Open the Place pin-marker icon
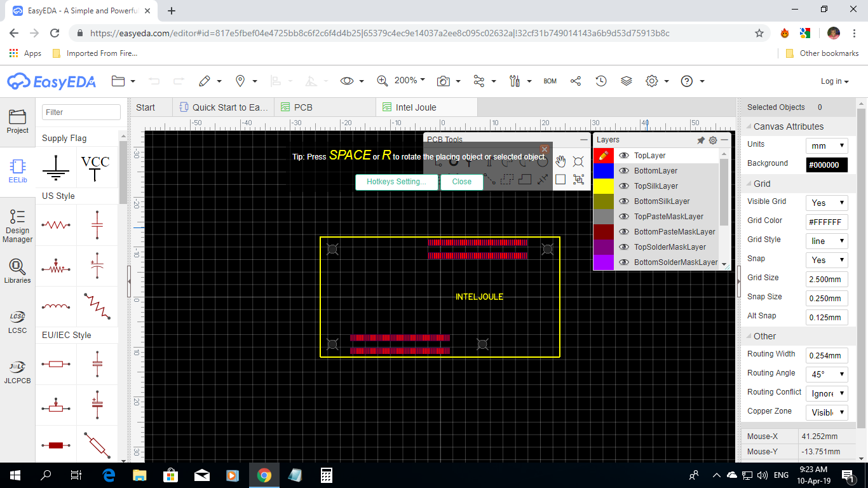Screen dimensions: 868x488 [240, 81]
